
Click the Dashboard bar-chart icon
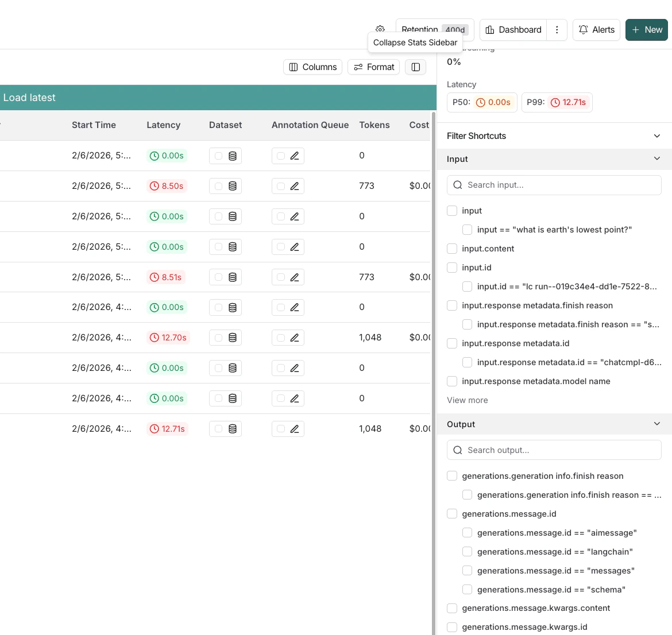491,29
